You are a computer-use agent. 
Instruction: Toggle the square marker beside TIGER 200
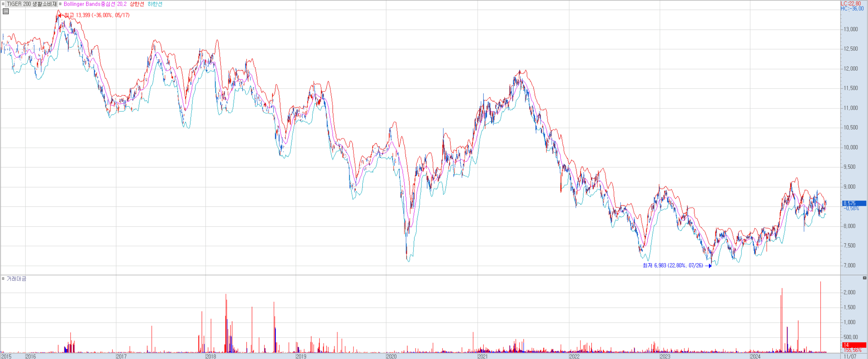click(x=3, y=4)
